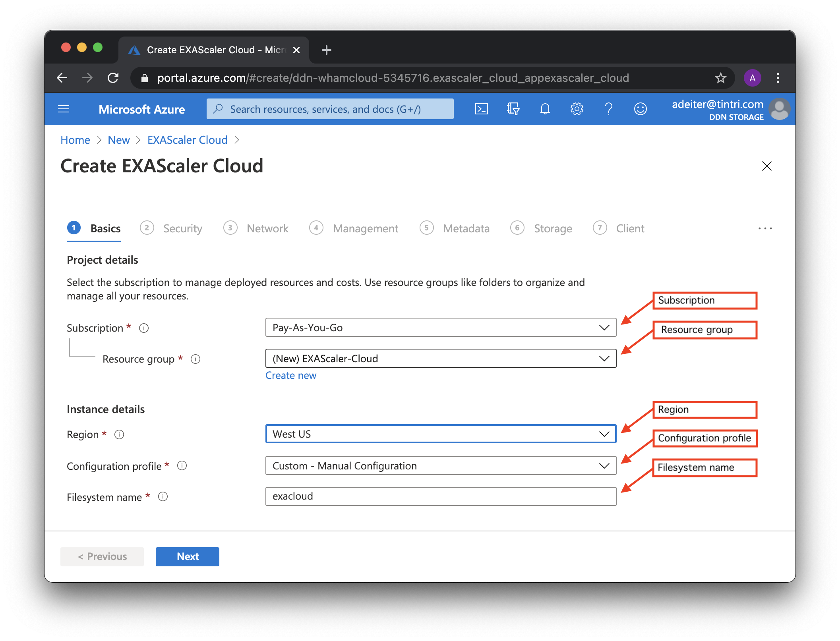Switch to the Security tab

tap(182, 228)
